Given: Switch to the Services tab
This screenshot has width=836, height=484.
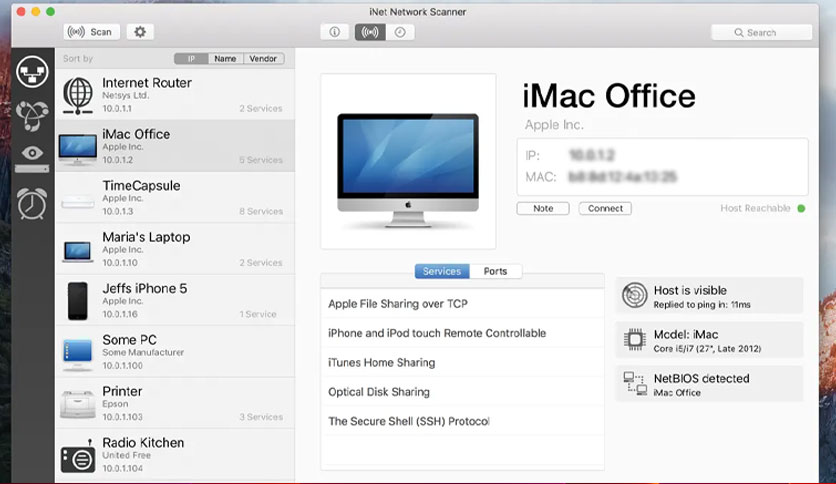Looking at the screenshot, I should tap(442, 271).
